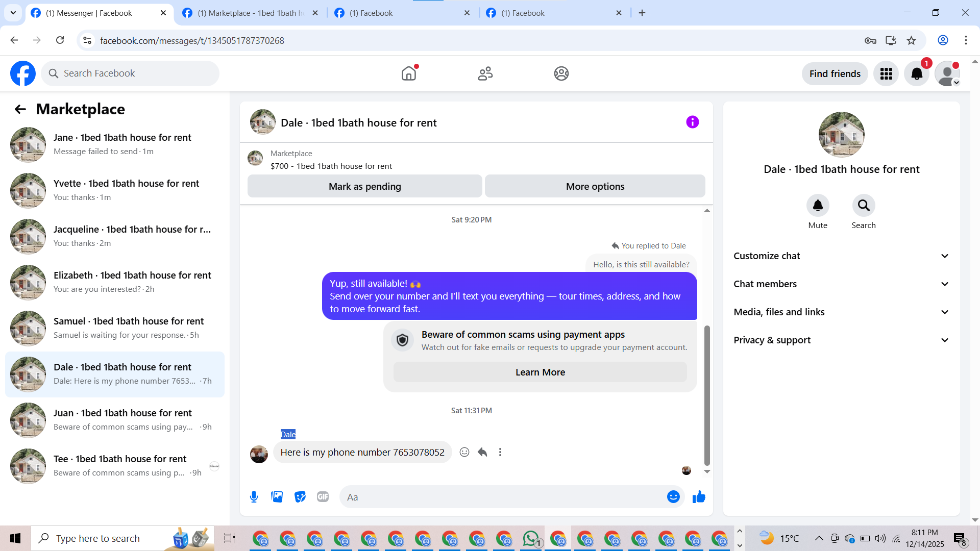980x551 pixels.
Task: Mute the Dale conversation
Action: [817, 206]
